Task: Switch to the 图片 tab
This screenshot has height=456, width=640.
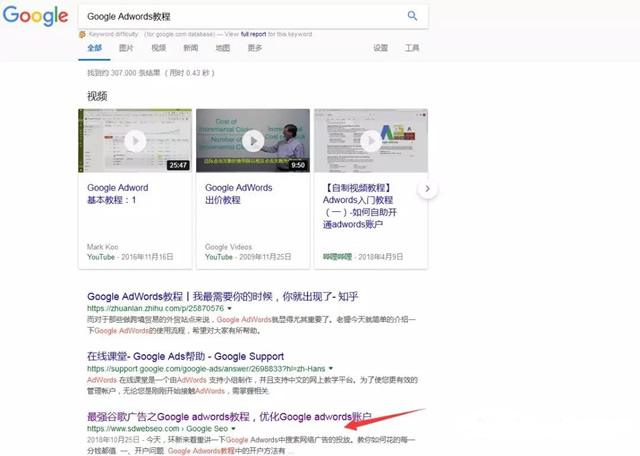Action: click(126, 48)
